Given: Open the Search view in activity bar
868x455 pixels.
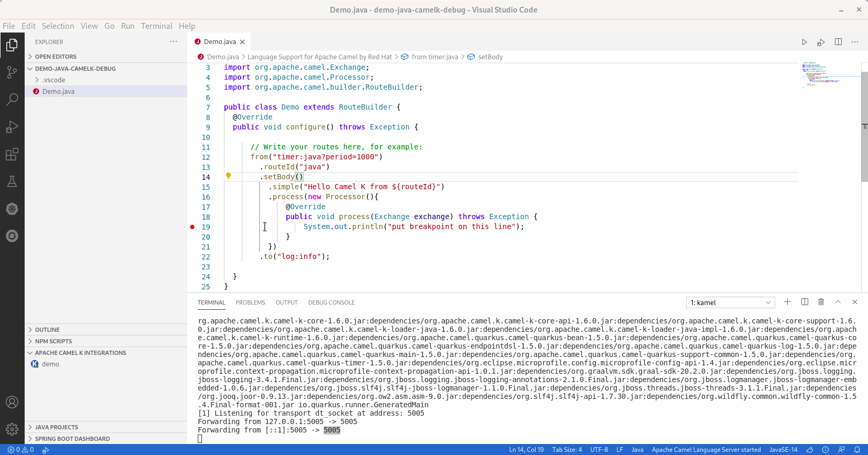Looking at the screenshot, I should coord(12,100).
